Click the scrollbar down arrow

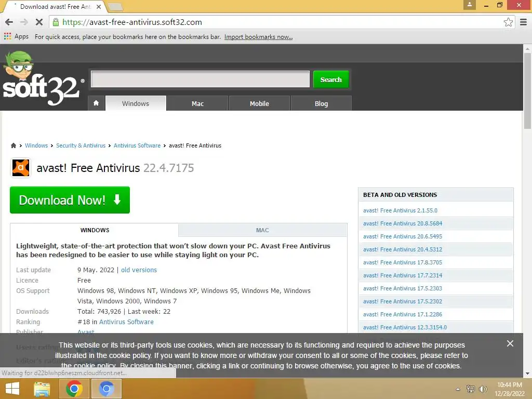click(x=527, y=374)
